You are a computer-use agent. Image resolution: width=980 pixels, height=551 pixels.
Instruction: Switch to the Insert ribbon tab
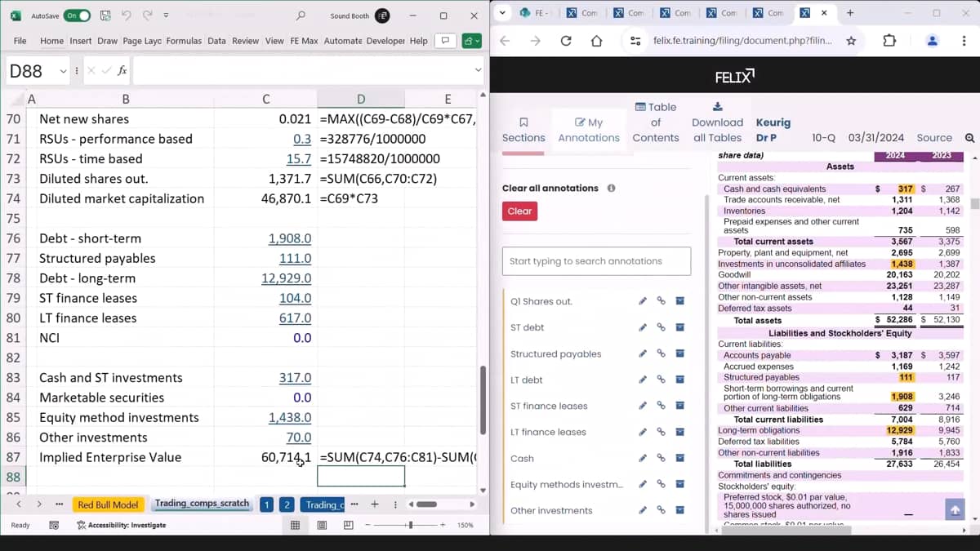click(x=81, y=41)
